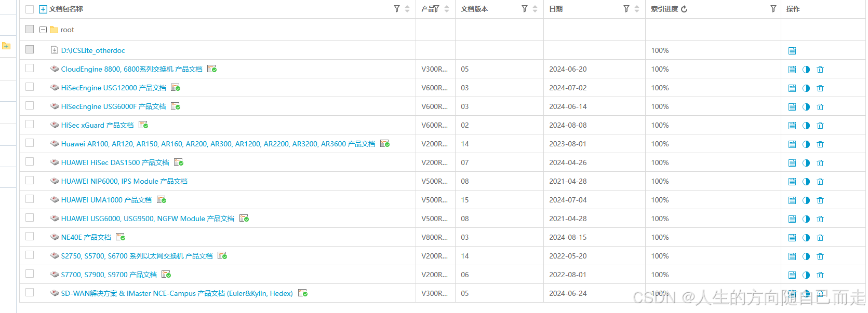Click date cell 2024-08-15
Screen dimensions: 868x313
click(568, 237)
